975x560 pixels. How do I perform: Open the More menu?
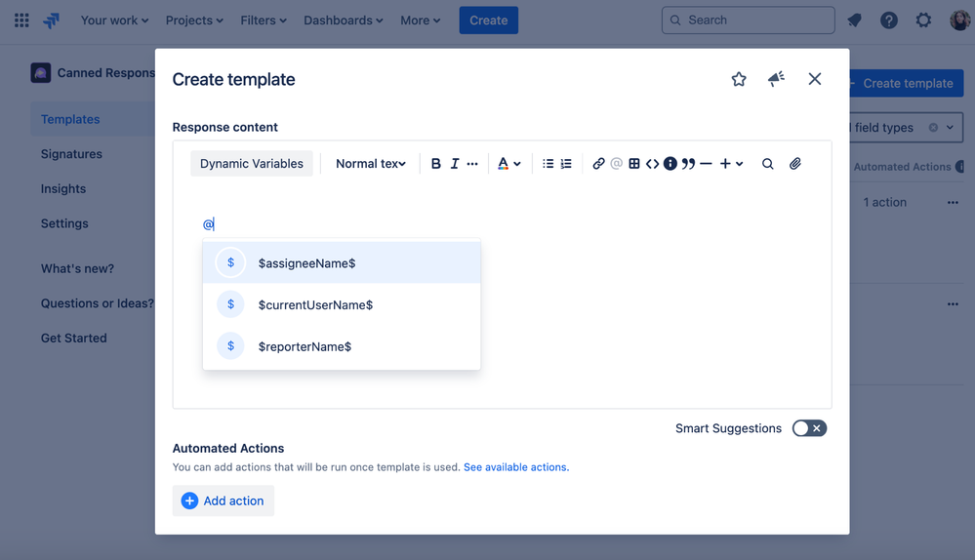421,20
